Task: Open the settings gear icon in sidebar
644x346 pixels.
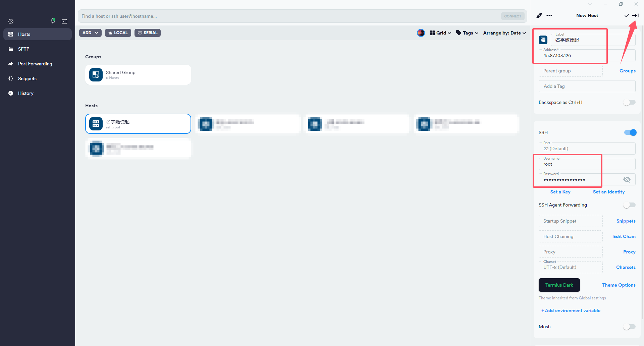Action: 11,21
